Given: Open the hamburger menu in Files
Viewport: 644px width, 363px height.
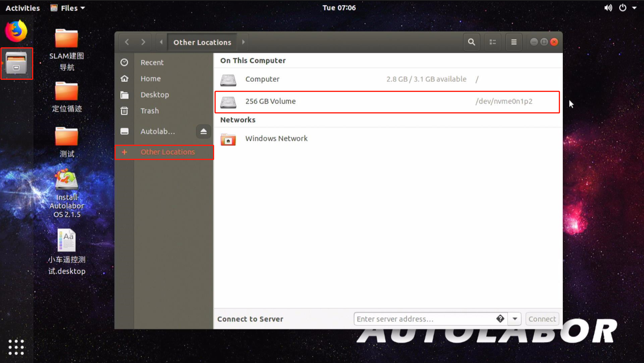Looking at the screenshot, I should pos(513,42).
